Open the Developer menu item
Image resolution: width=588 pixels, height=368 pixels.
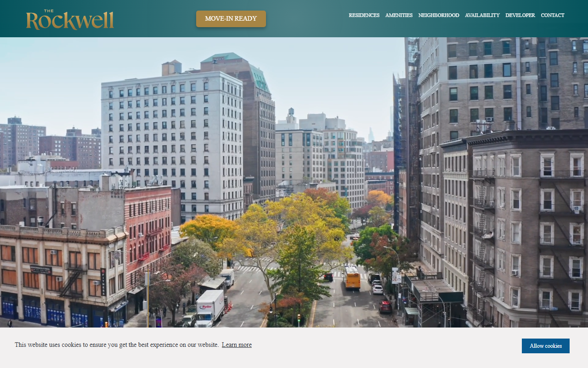[x=520, y=15]
